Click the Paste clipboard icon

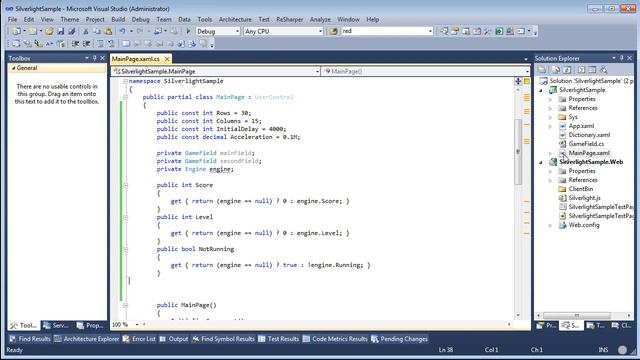[108, 31]
